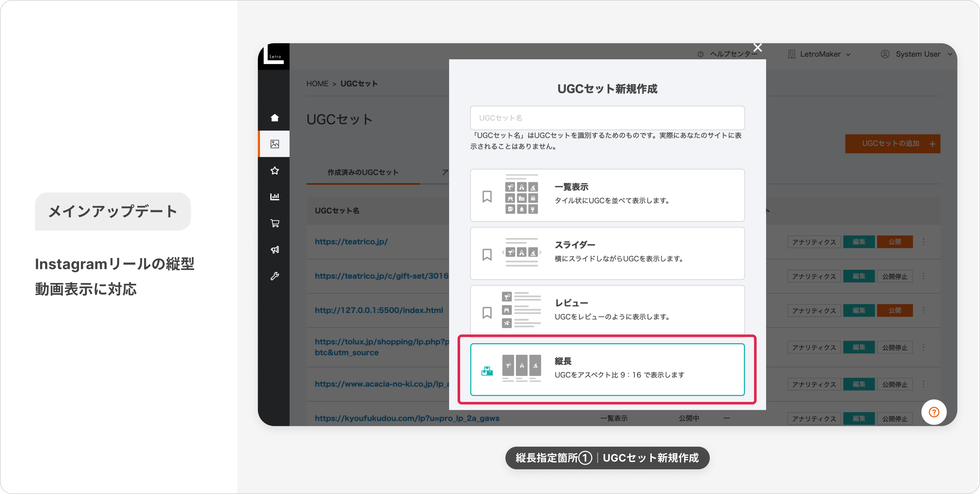Open the UGC image icon in sidebar
This screenshot has width=980, height=494.
click(274, 144)
